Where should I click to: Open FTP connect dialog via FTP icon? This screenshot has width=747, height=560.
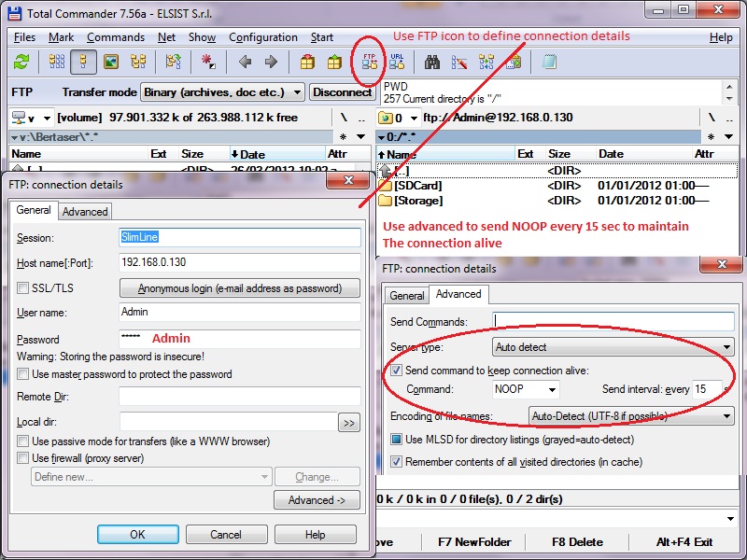click(x=370, y=62)
